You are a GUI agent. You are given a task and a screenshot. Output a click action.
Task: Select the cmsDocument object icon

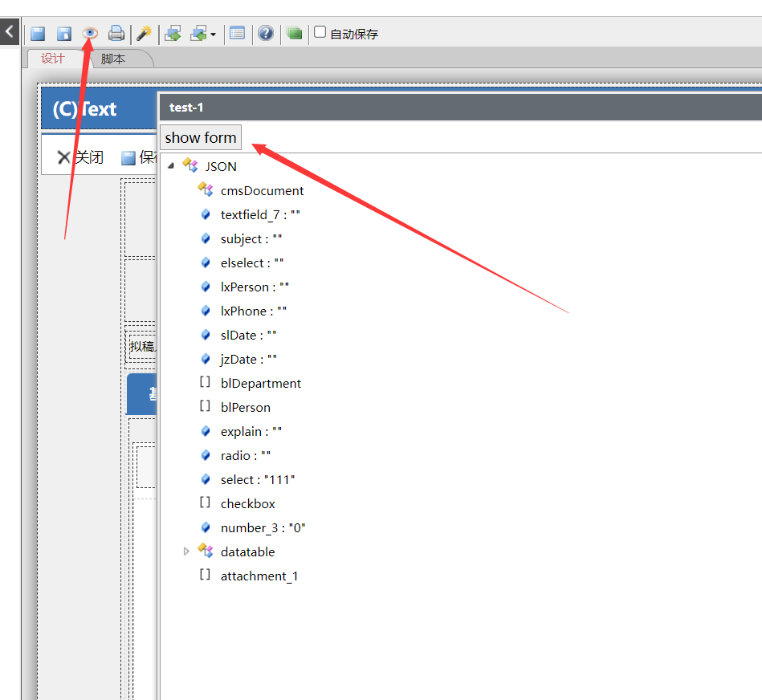(x=206, y=190)
